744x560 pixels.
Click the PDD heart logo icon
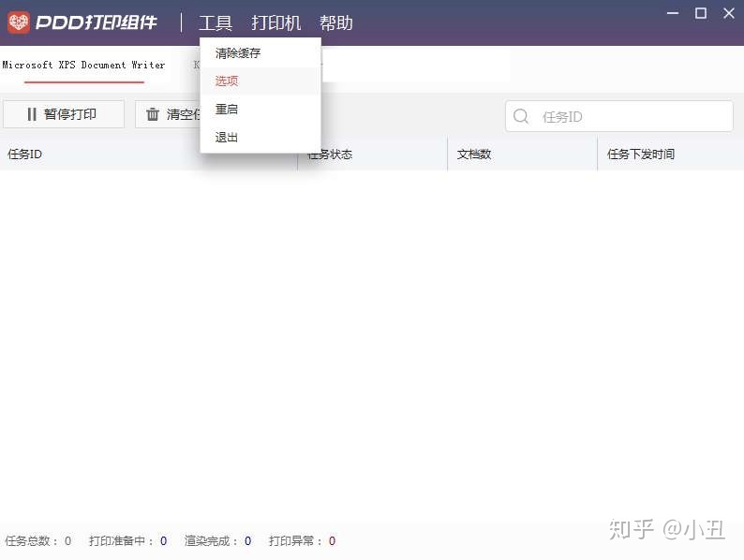point(18,22)
